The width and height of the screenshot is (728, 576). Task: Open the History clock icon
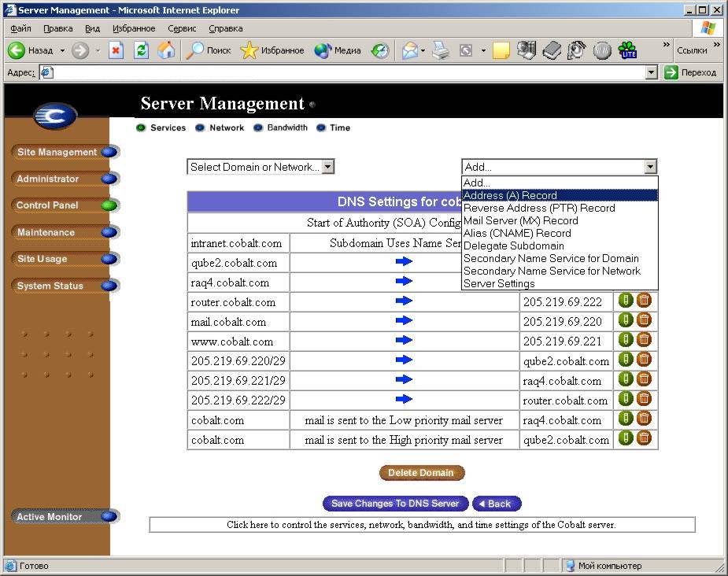[x=380, y=50]
